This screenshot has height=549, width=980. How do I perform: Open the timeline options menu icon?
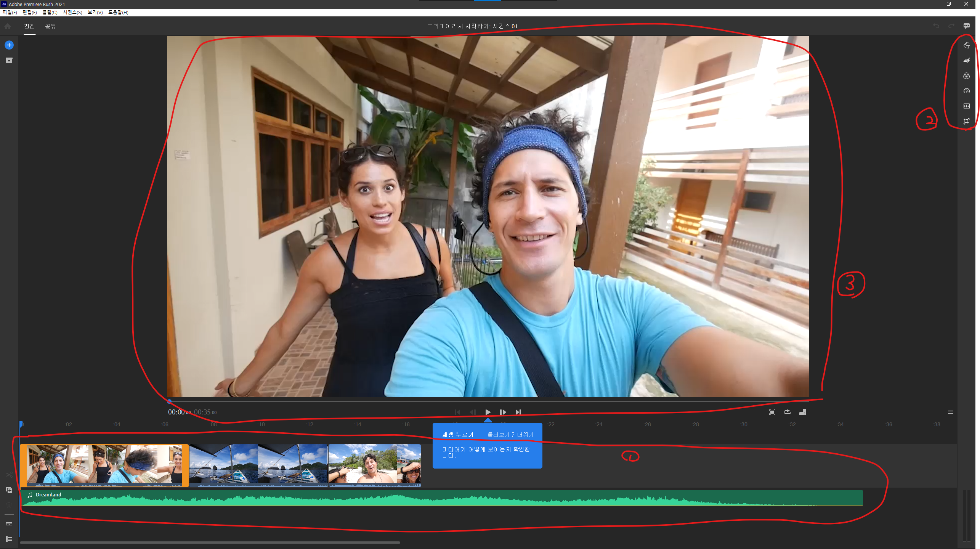(x=950, y=412)
